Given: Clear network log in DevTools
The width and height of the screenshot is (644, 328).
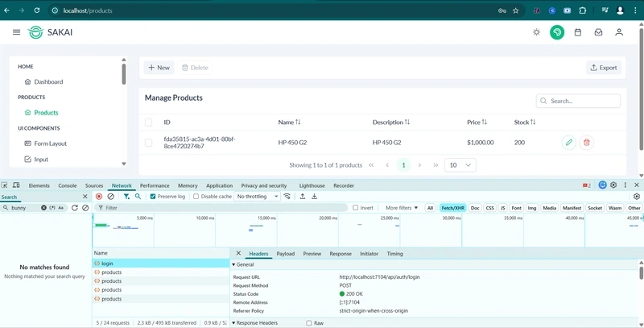Looking at the screenshot, I should point(110,197).
